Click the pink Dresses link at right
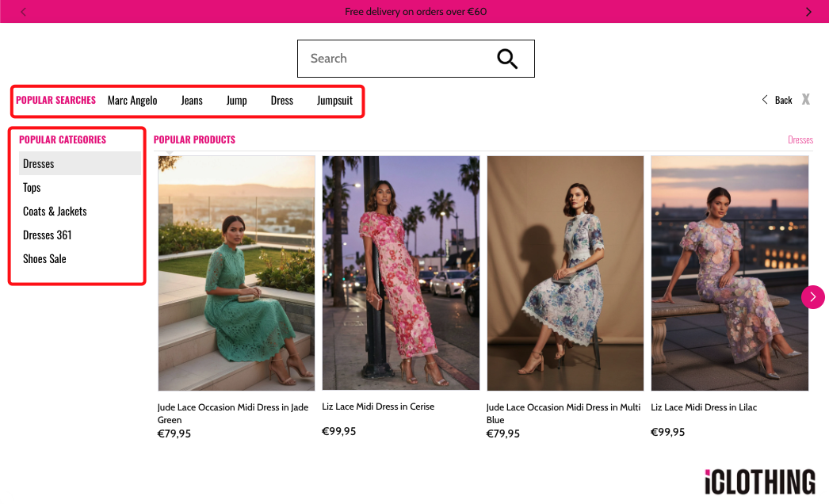The height and width of the screenshot is (504, 829). click(800, 140)
